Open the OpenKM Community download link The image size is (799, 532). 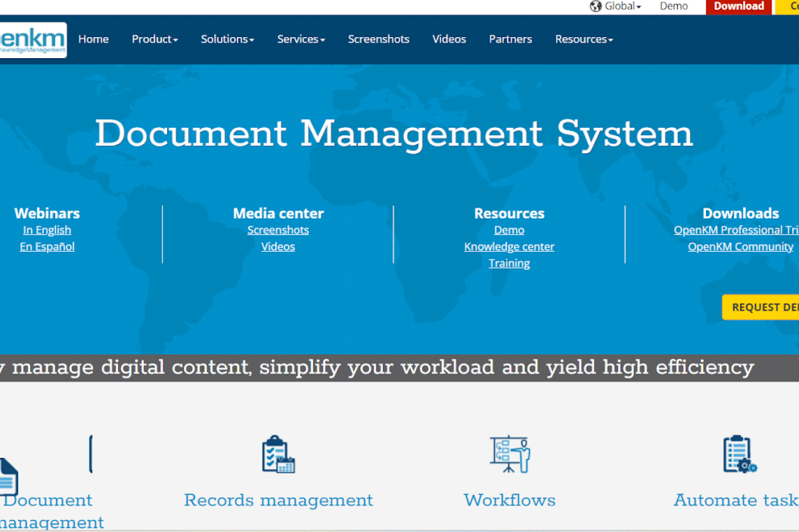[x=740, y=246]
